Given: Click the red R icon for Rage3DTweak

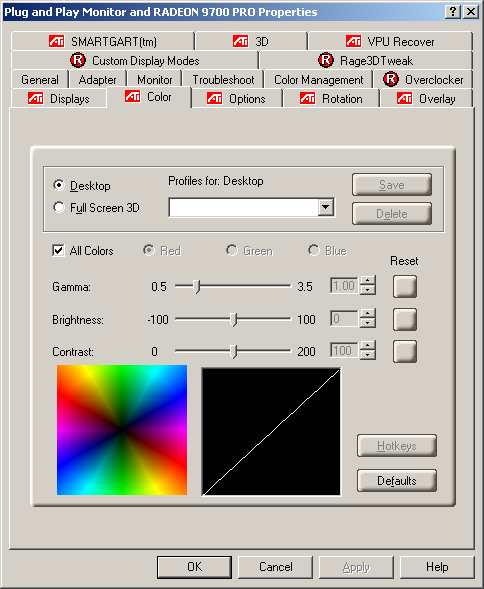Looking at the screenshot, I should [326, 60].
